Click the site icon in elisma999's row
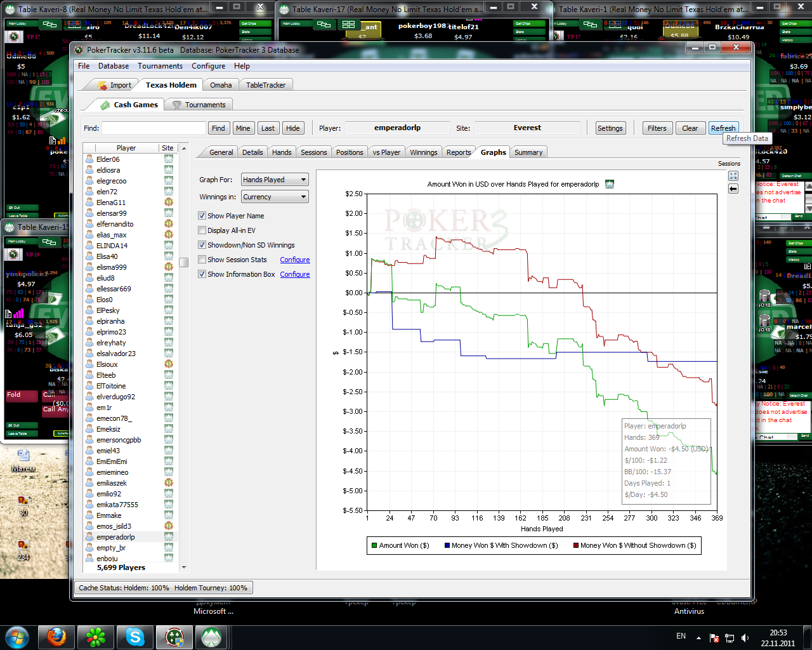The width and height of the screenshot is (812, 650). [169, 267]
